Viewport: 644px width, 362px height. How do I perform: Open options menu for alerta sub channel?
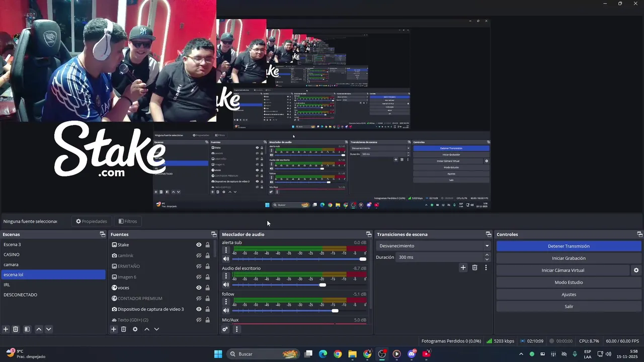226,250
